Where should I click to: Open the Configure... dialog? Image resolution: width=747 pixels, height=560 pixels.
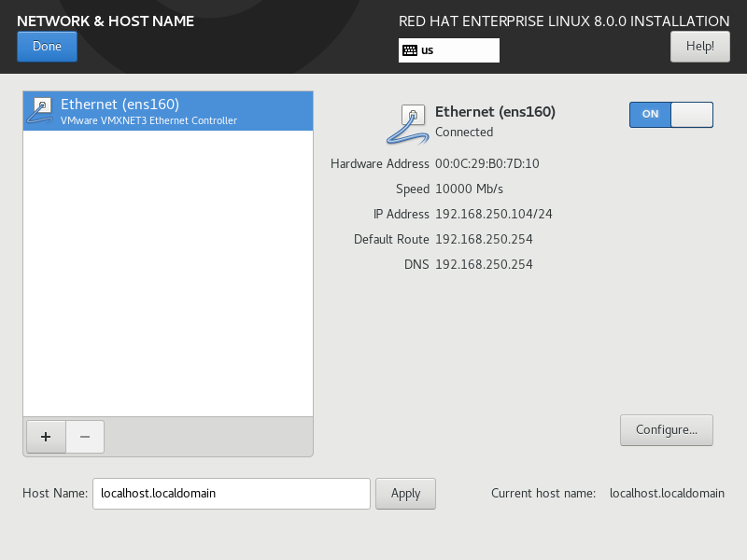pyautogui.click(x=667, y=430)
